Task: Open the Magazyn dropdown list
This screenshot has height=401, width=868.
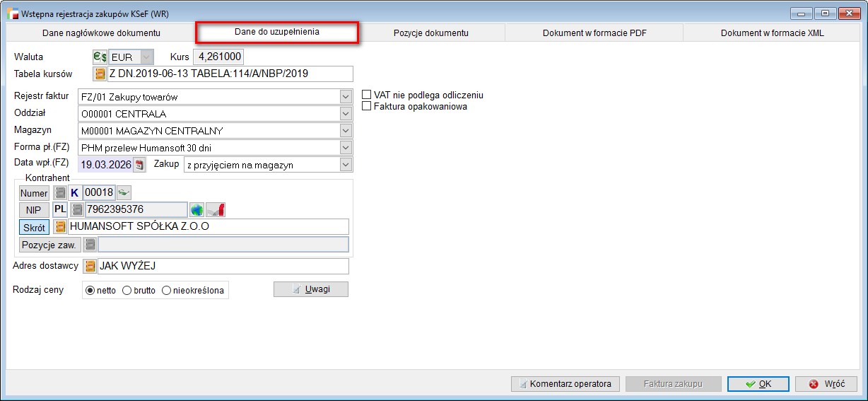Action: coord(346,131)
